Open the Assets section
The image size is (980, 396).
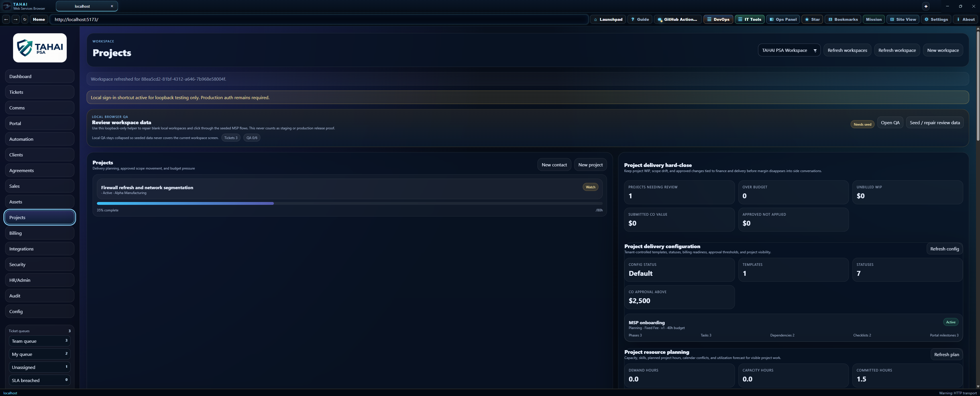(x=40, y=202)
